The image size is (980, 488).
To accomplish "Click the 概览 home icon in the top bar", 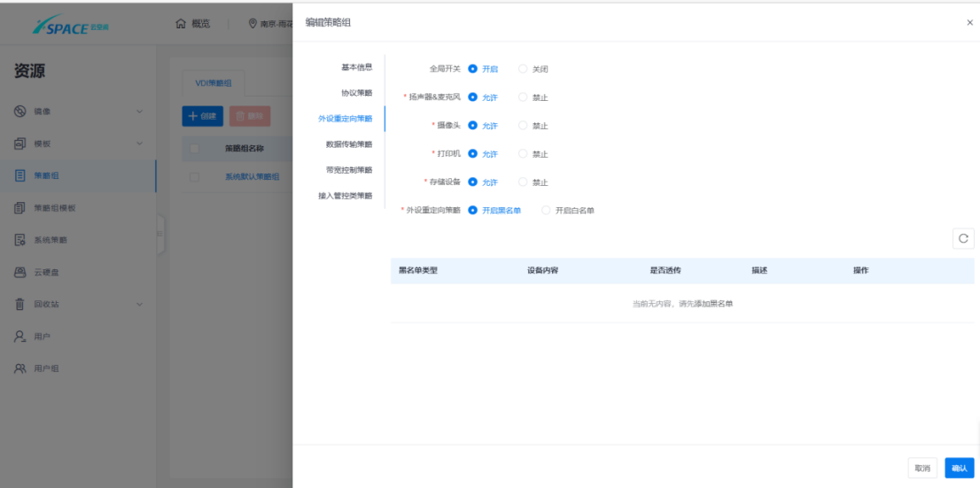I will pyautogui.click(x=182, y=23).
